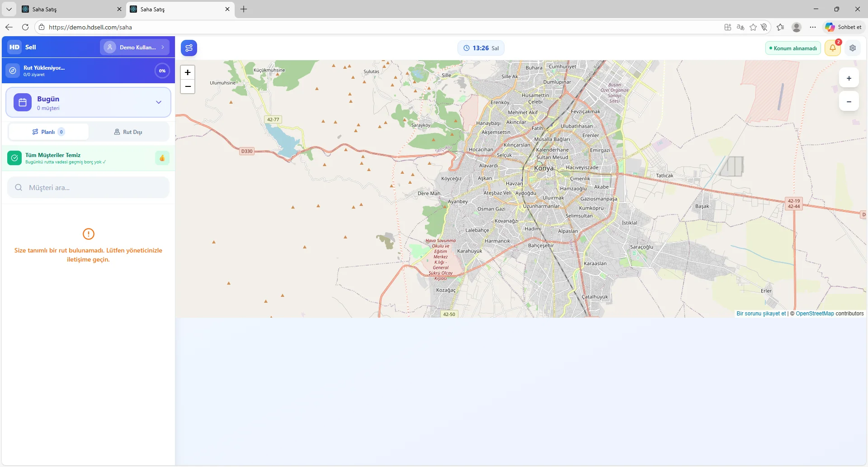Expand the Bugün day dropdown
Viewport: 868px width, 467px height.
click(x=159, y=102)
